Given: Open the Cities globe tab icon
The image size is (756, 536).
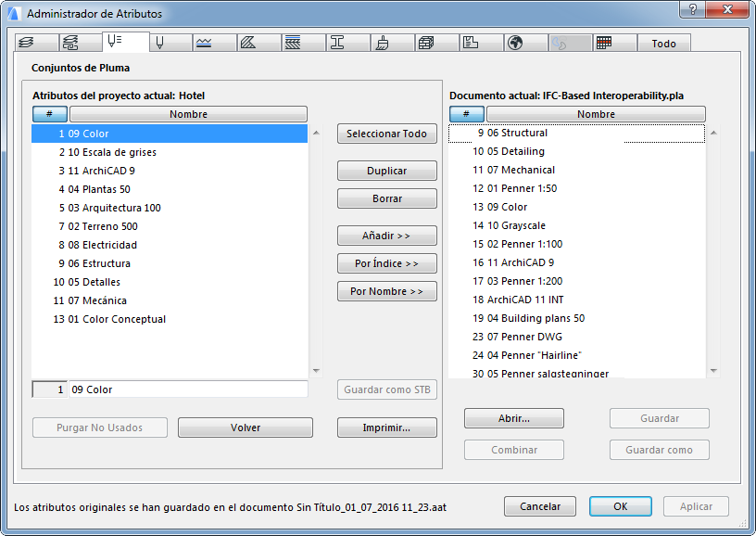Looking at the screenshot, I should coord(525,43).
